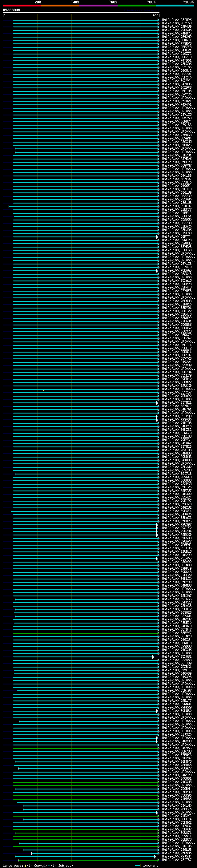This screenshot has height=868, width=197.
Task: Select the UniRef100_Q75BG3 label
Action: (177, 135)
